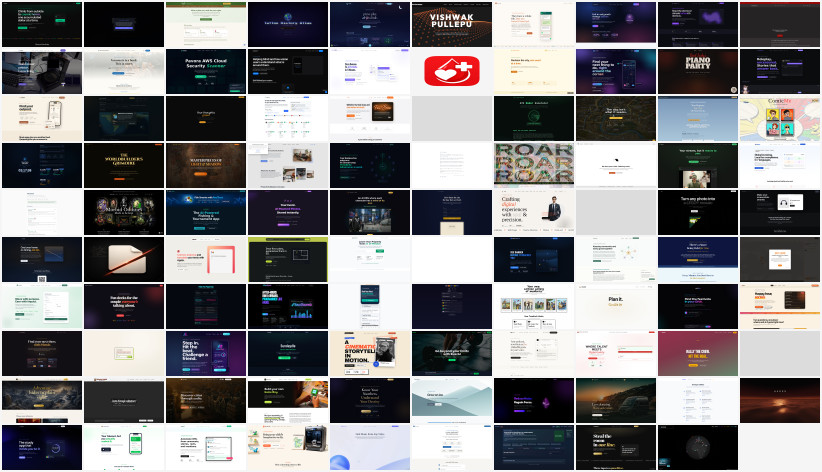This screenshot has width=822, height=472.
Task: Open the ComicMe cartoon portraits thumbnail
Action: tap(780, 119)
